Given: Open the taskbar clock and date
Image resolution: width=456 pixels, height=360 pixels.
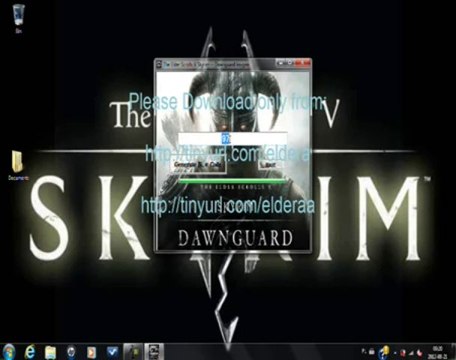Looking at the screenshot, I should (437, 352).
